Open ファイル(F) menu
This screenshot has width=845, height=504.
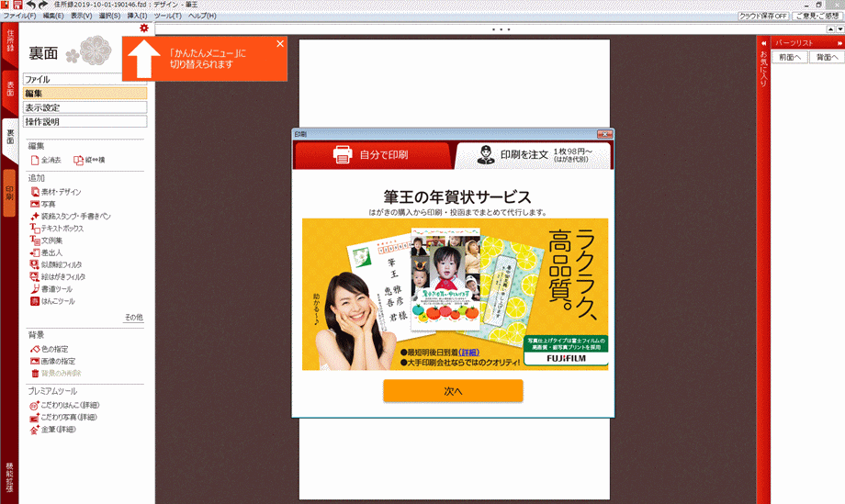click(x=19, y=17)
